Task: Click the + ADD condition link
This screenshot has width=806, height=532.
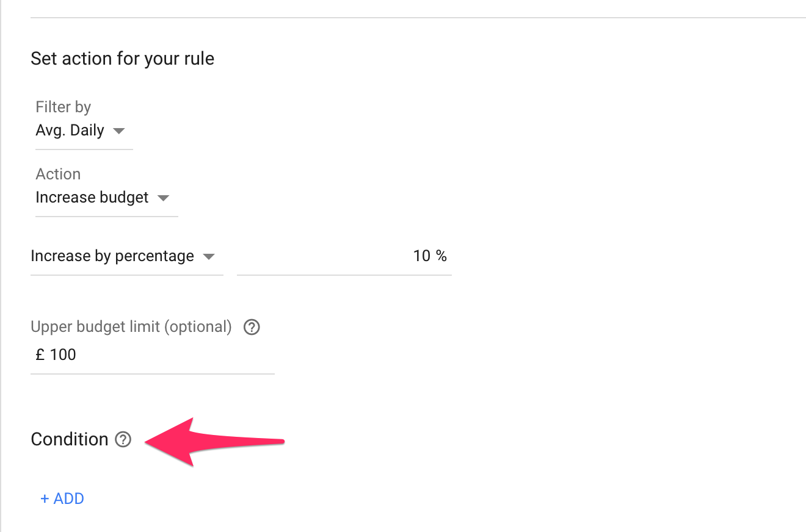Action: [x=62, y=498]
